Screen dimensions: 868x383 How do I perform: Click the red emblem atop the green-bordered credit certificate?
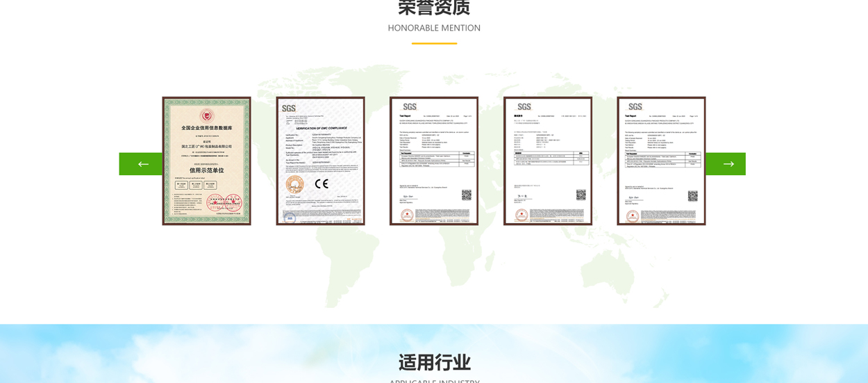pyautogui.click(x=206, y=115)
